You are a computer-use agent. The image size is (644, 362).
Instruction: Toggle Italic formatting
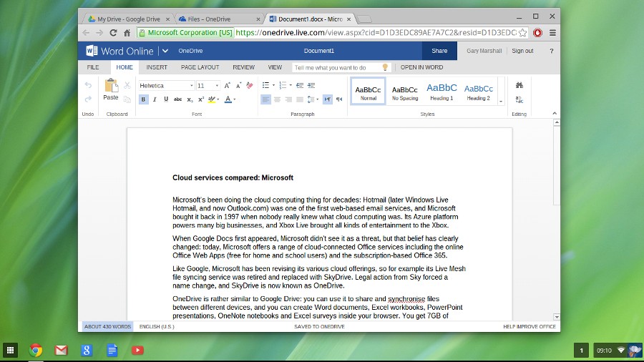[155, 99]
